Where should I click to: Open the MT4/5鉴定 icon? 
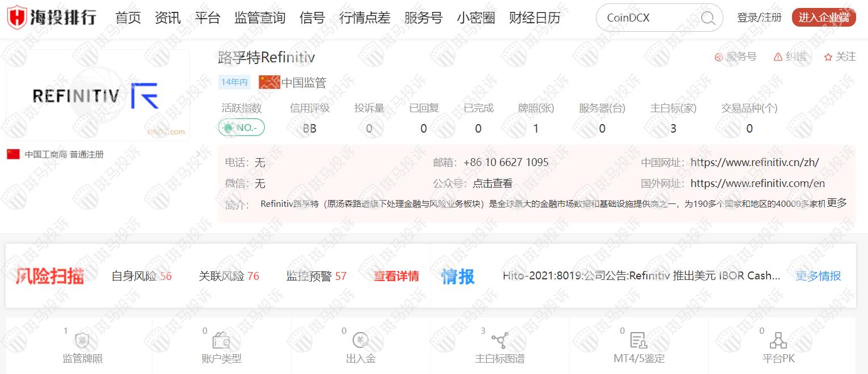(638, 341)
